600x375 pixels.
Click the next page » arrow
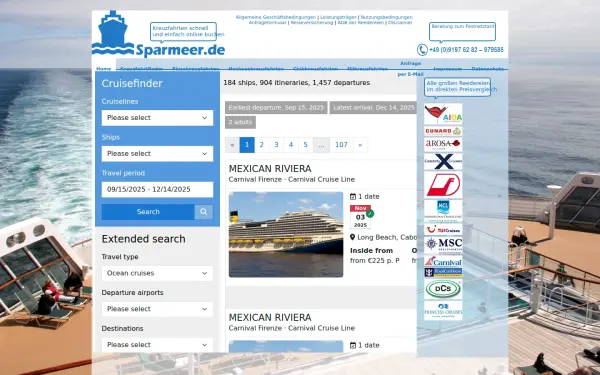[360, 145]
